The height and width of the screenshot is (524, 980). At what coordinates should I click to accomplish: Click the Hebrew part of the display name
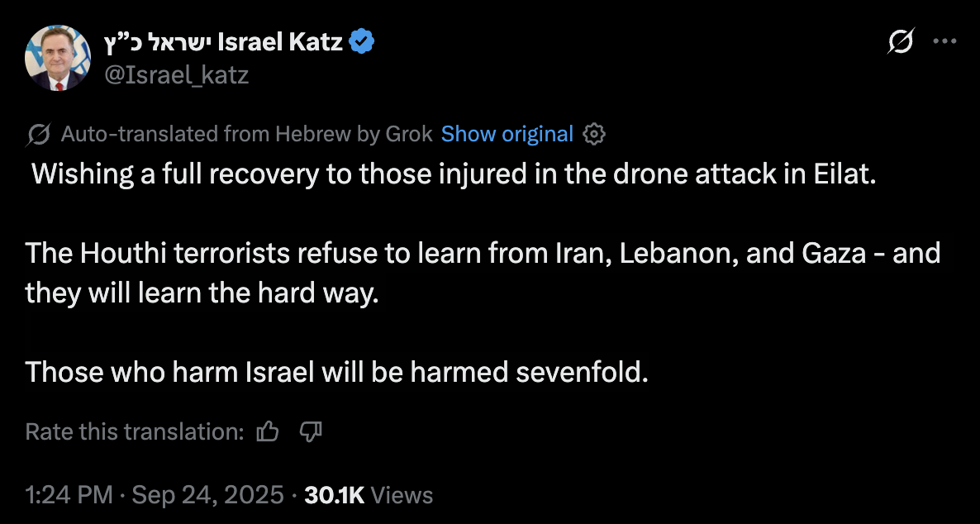click(157, 42)
